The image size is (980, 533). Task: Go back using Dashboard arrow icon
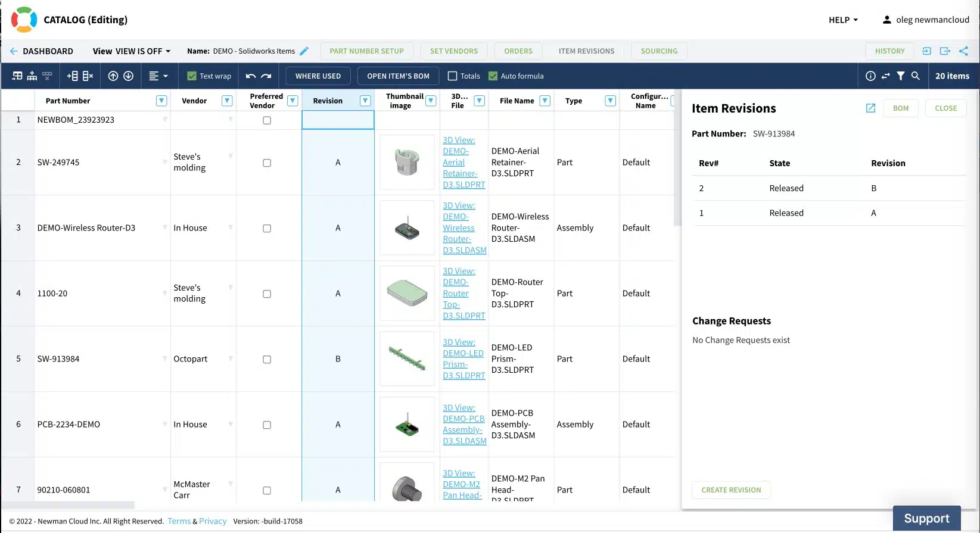click(x=14, y=51)
